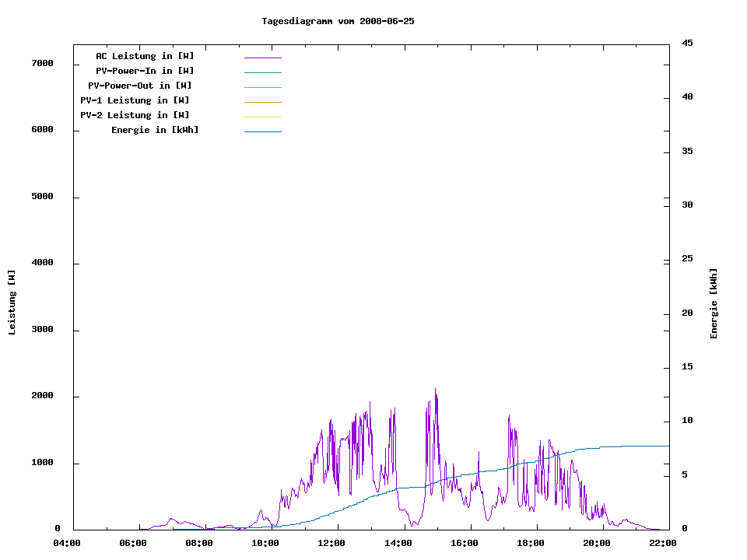Select the 14:00 time label on x-axis
The height and width of the screenshot is (560, 747).
(x=398, y=543)
